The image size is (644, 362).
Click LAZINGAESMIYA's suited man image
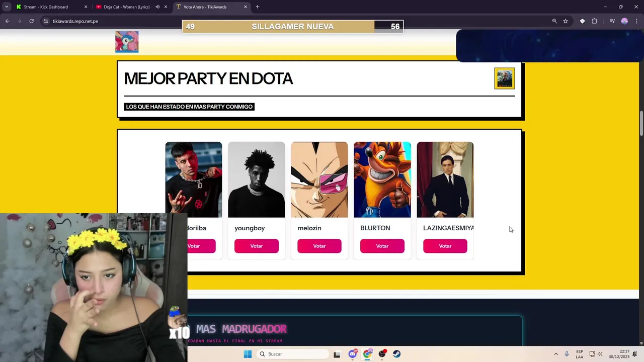pyautogui.click(x=445, y=179)
